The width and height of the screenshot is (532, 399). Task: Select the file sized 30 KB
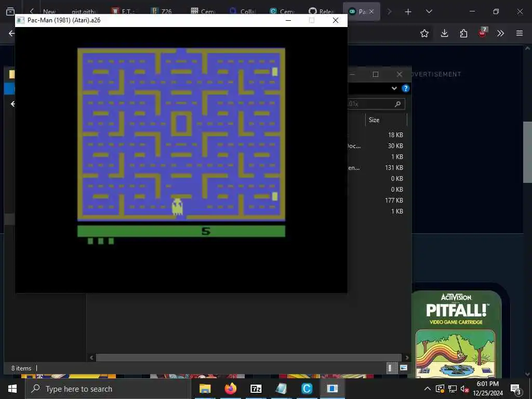pos(395,146)
